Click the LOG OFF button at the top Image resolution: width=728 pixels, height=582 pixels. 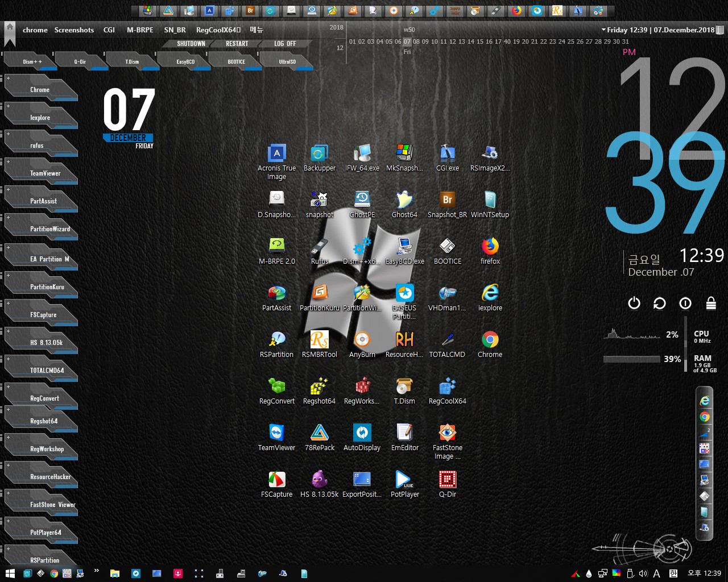pyautogui.click(x=285, y=44)
